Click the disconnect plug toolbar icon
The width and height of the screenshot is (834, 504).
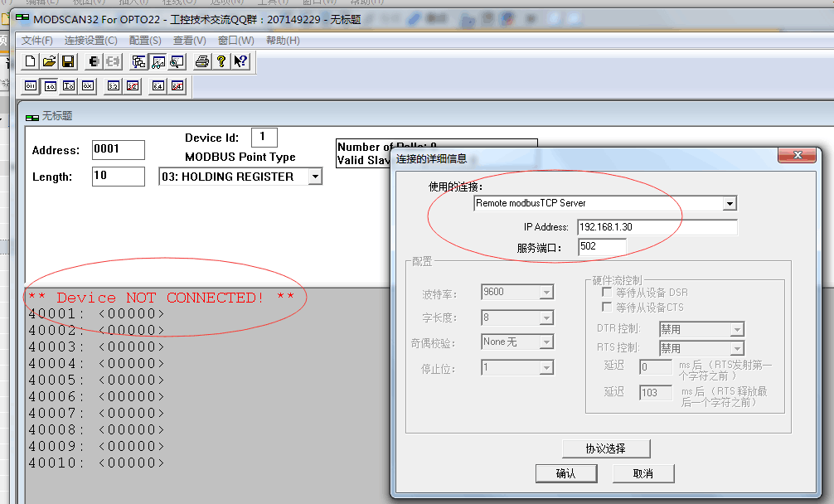pyautogui.click(x=112, y=61)
